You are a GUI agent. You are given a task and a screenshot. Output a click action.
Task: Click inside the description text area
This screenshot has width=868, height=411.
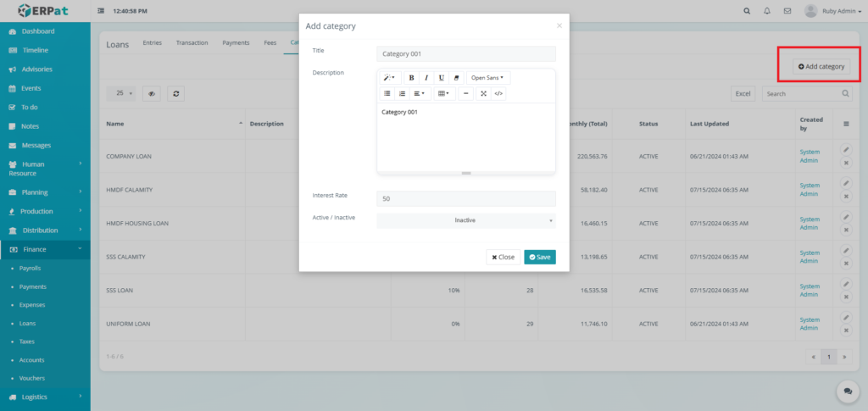coord(466,136)
